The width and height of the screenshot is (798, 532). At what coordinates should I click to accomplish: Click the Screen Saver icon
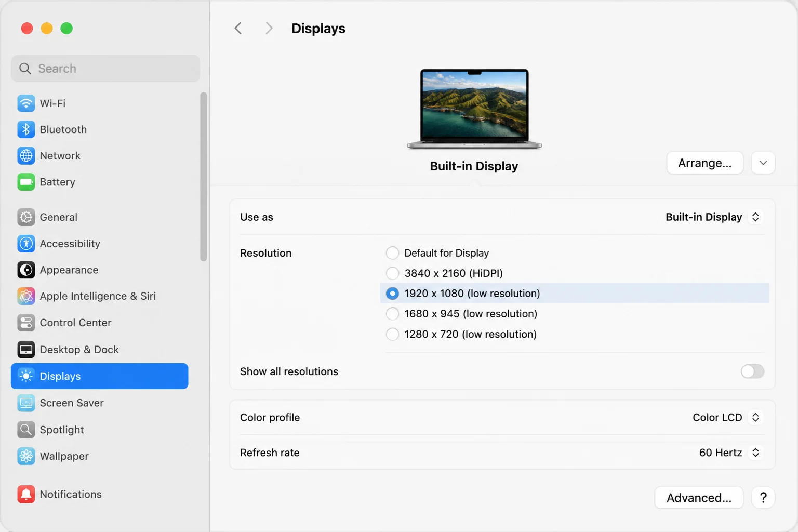(26, 403)
